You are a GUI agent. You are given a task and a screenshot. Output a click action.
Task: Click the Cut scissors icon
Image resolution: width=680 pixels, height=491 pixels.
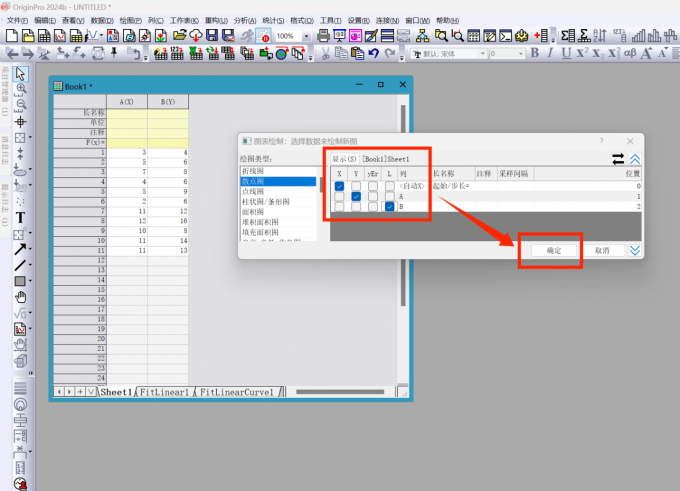pyautogui.click(x=325, y=53)
